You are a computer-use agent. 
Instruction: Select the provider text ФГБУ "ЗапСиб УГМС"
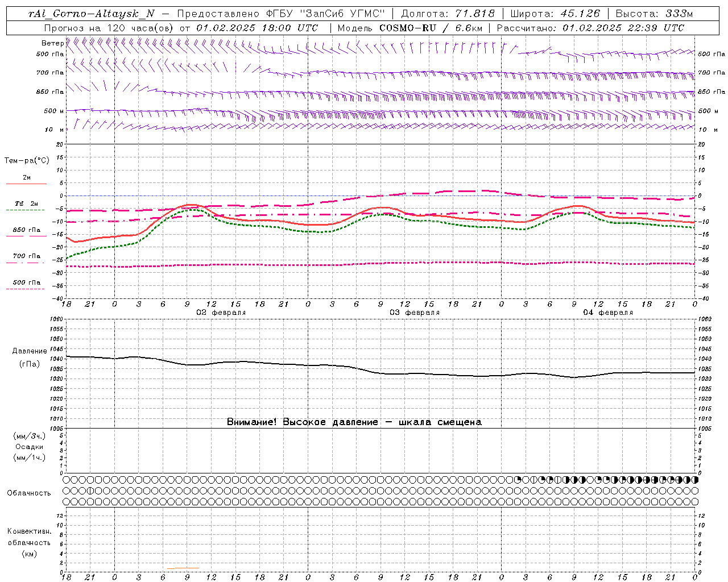click(325, 14)
